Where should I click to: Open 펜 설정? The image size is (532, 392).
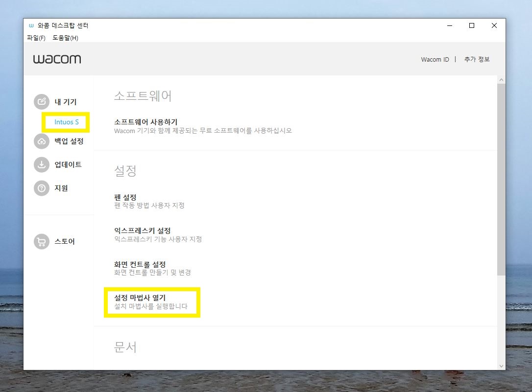click(x=125, y=197)
